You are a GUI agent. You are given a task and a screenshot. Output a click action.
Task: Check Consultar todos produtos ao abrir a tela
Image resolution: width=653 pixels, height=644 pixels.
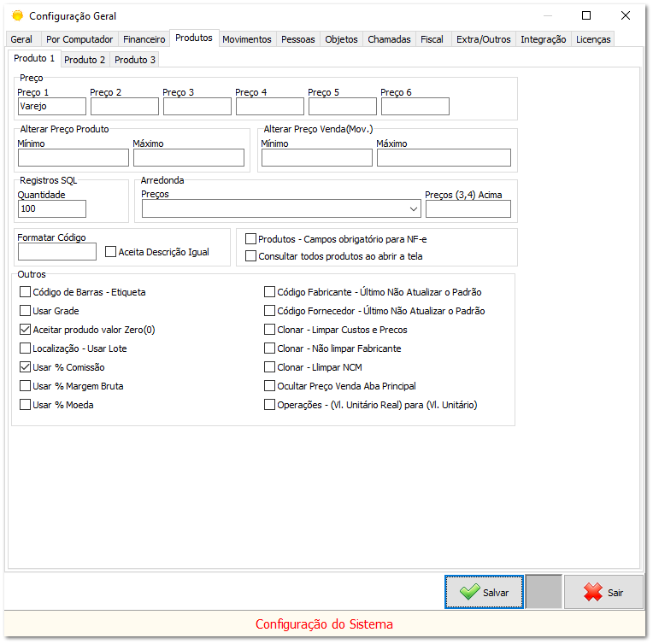250,256
